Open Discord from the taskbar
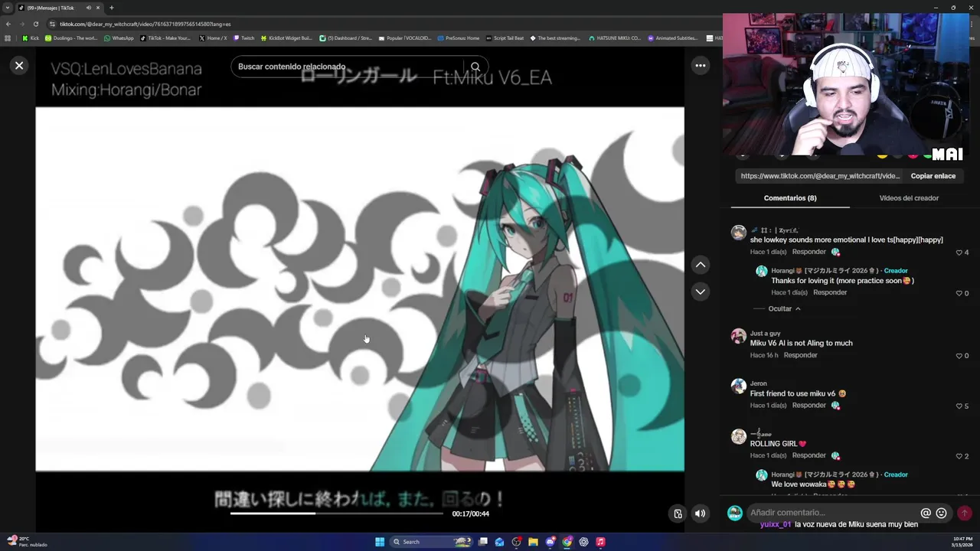 click(550, 542)
